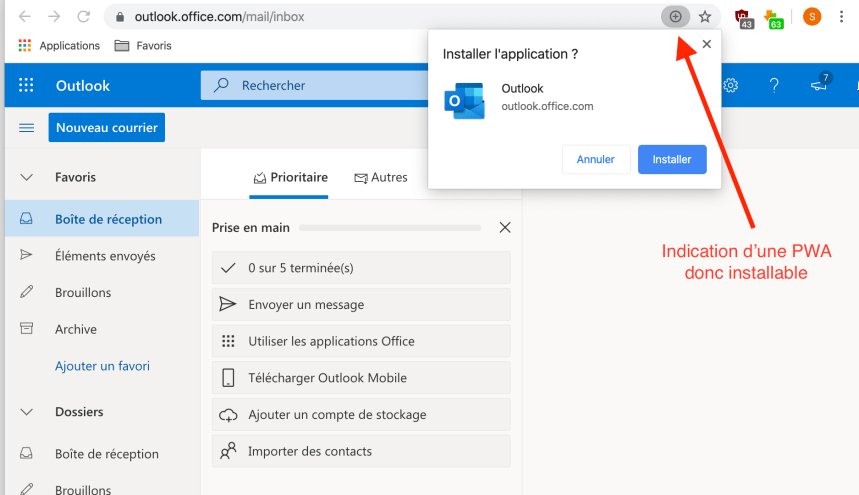Image resolution: width=859 pixels, height=495 pixels.
Task: Open the megaphone notifications icon
Action: coord(819,86)
